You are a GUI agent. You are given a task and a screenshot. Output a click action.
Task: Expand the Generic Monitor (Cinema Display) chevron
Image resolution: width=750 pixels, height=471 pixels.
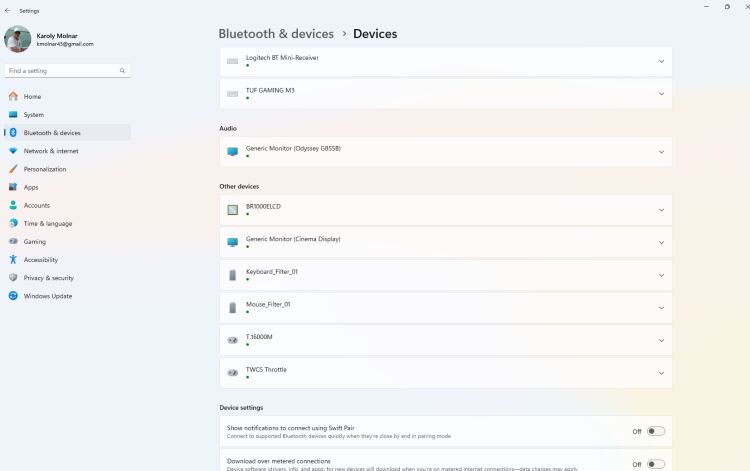coord(662,242)
